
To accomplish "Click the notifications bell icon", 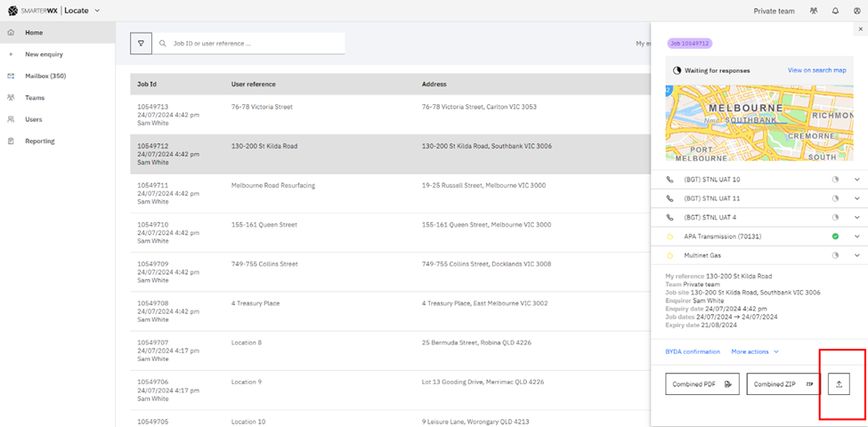I will (835, 11).
